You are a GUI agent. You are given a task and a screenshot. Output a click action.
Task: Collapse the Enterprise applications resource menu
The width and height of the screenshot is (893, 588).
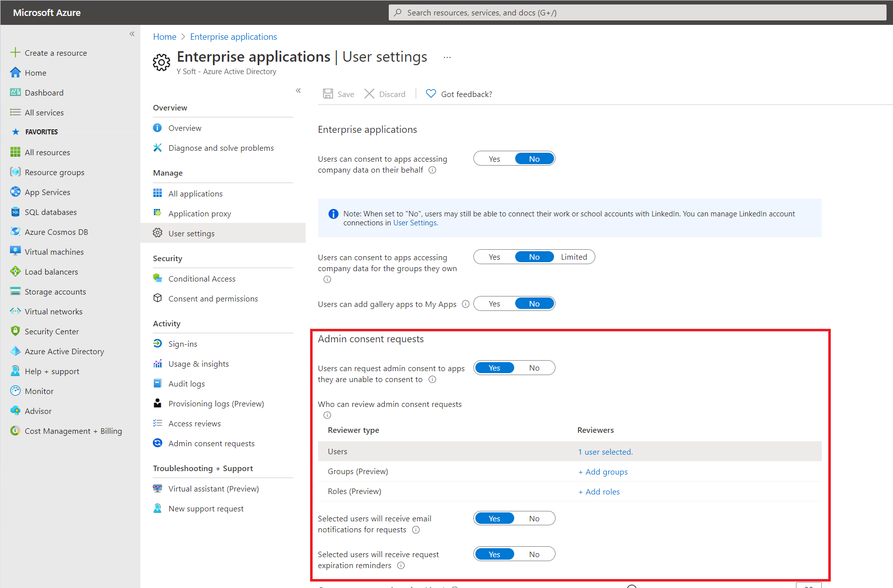click(298, 91)
